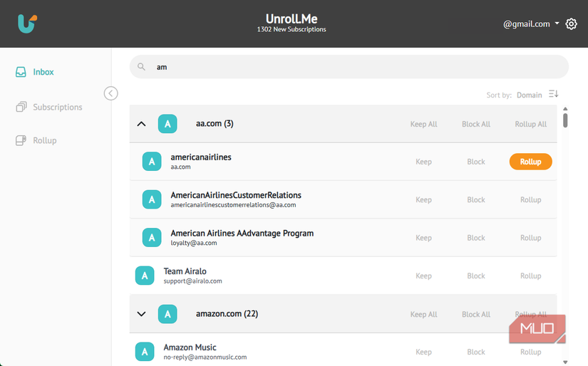Click Block All for aa.com
This screenshot has width=588, height=366.
(476, 124)
